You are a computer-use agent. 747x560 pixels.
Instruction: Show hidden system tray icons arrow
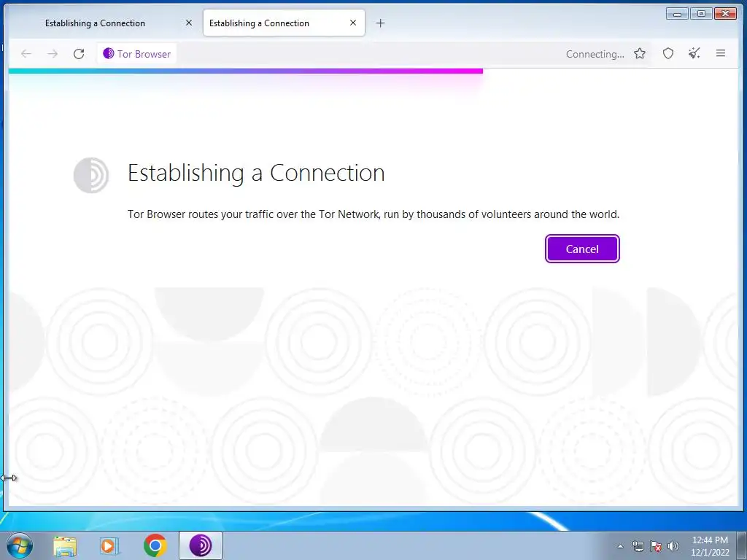pos(620,546)
